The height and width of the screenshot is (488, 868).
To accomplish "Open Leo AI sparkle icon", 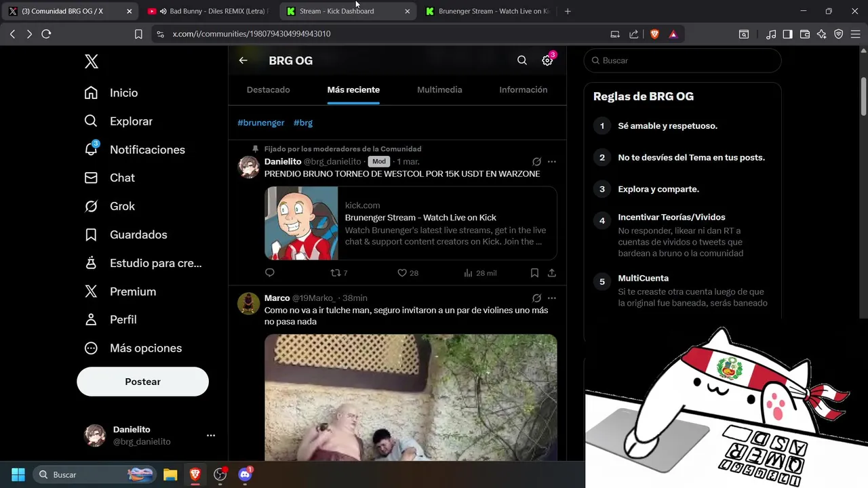I will (821, 34).
